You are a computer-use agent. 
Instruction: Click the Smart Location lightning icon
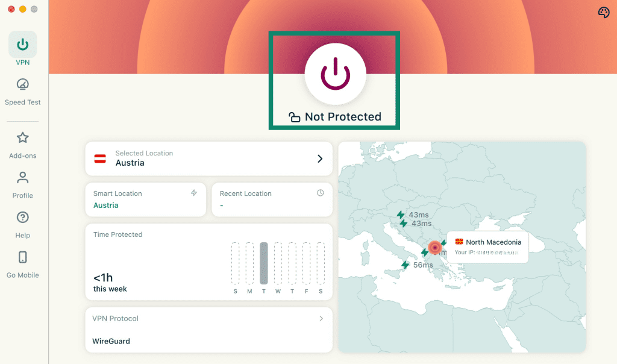point(194,193)
